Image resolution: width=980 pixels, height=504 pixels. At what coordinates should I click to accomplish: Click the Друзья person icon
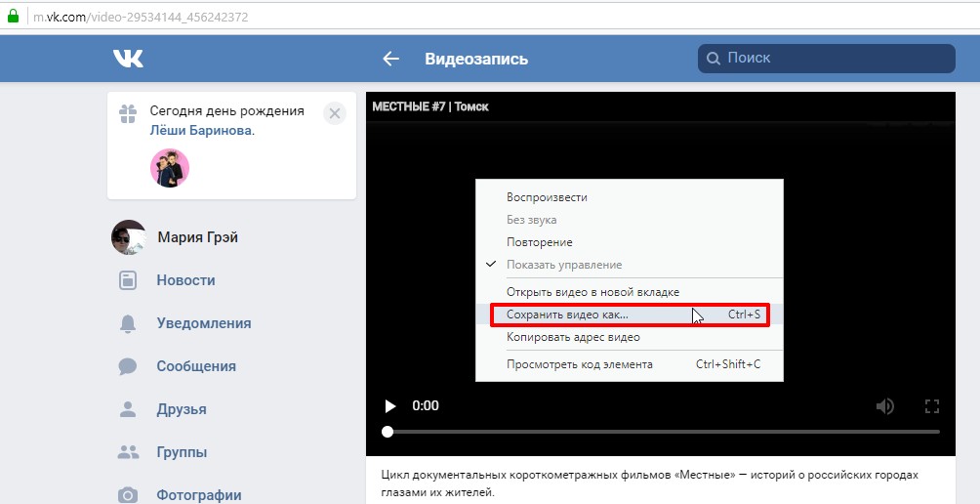pos(128,409)
